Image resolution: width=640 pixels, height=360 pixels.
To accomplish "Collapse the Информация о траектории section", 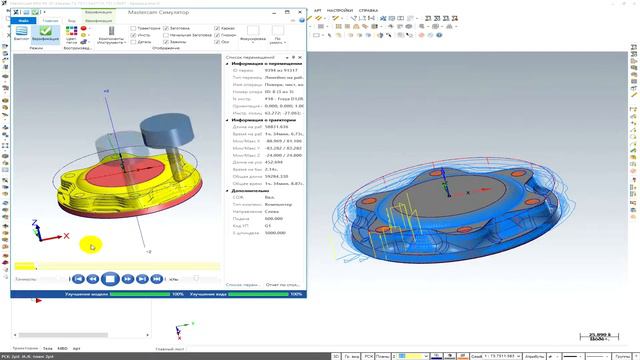I will (x=228, y=120).
